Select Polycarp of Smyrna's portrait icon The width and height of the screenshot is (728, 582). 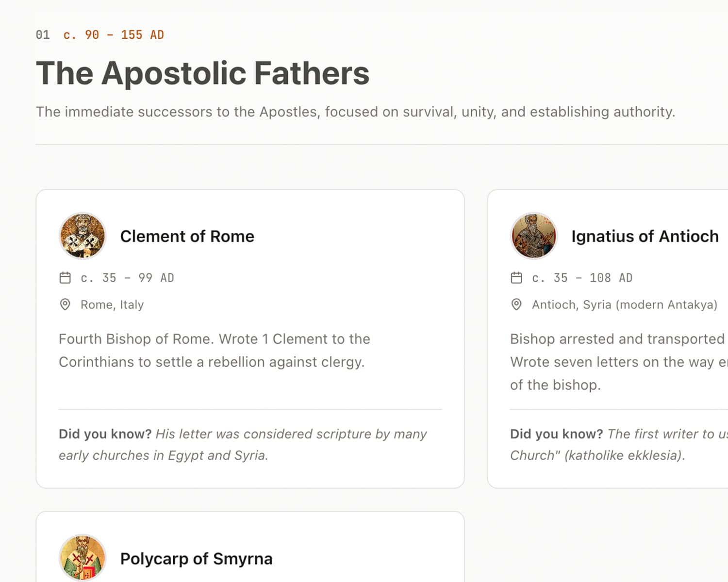click(83, 558)
